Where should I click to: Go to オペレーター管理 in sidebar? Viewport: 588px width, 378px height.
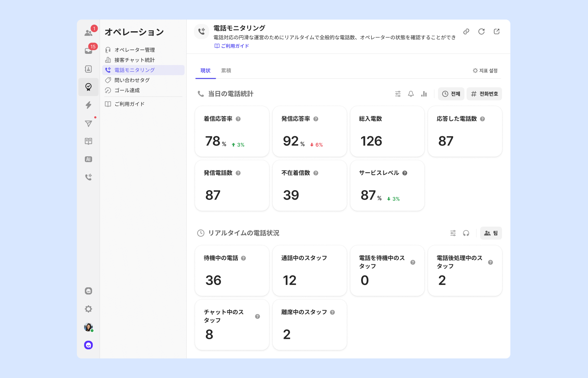(x=135, y=50)
